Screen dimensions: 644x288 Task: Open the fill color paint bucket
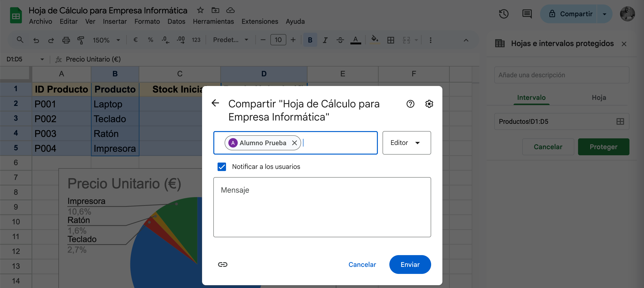point(374,39)
